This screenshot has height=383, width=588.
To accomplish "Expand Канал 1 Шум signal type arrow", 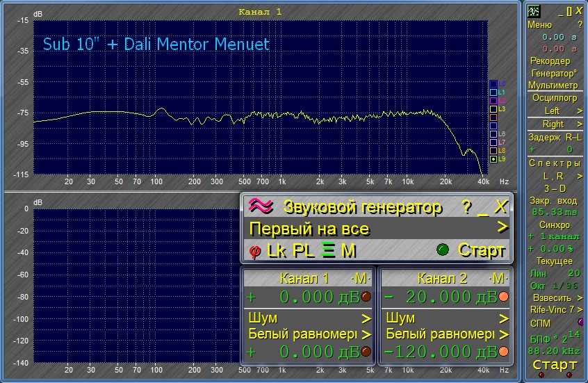I will click(x=366, y=319).
